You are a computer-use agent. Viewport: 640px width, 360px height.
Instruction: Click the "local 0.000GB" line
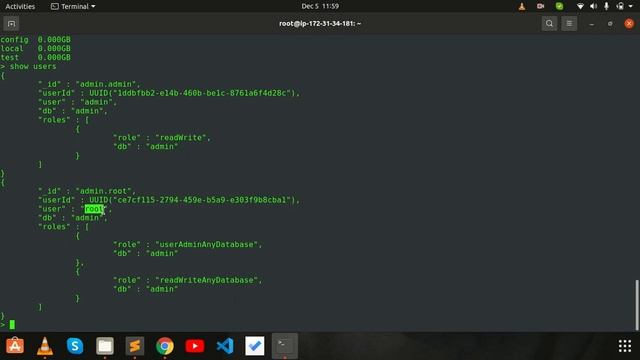(x=36, y=49)
